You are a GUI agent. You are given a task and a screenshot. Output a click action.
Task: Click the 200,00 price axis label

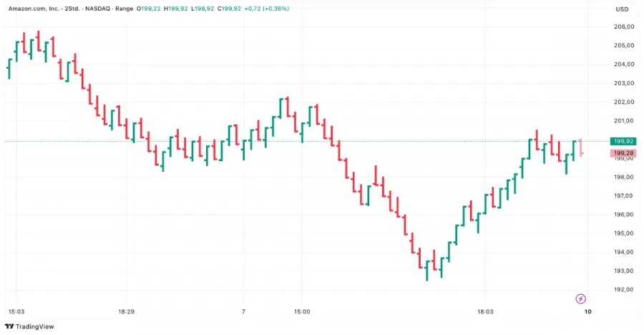pos(624,140)
